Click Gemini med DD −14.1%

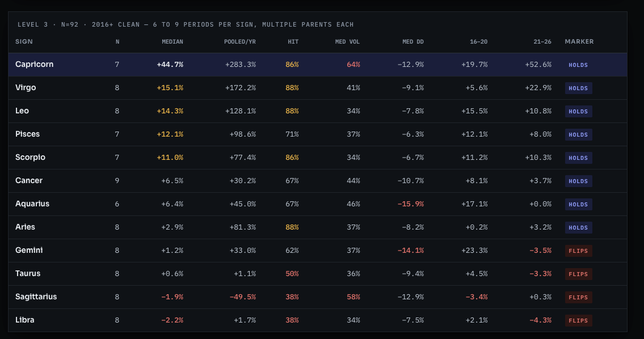pos(411,251)
